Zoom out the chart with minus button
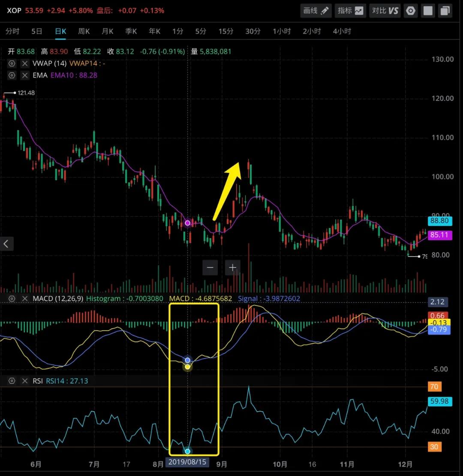Screen dimensions: 463x476 pos(210,268)
